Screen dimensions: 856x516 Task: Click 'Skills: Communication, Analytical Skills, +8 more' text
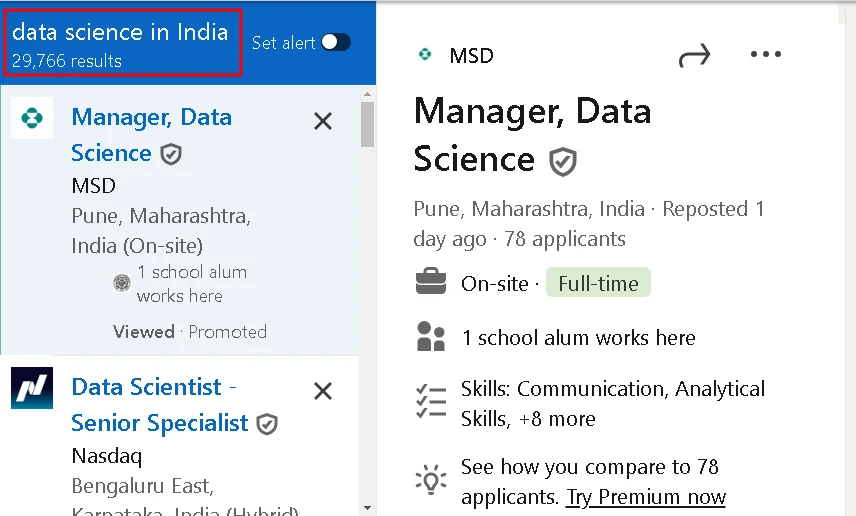[x=613, y=404]
